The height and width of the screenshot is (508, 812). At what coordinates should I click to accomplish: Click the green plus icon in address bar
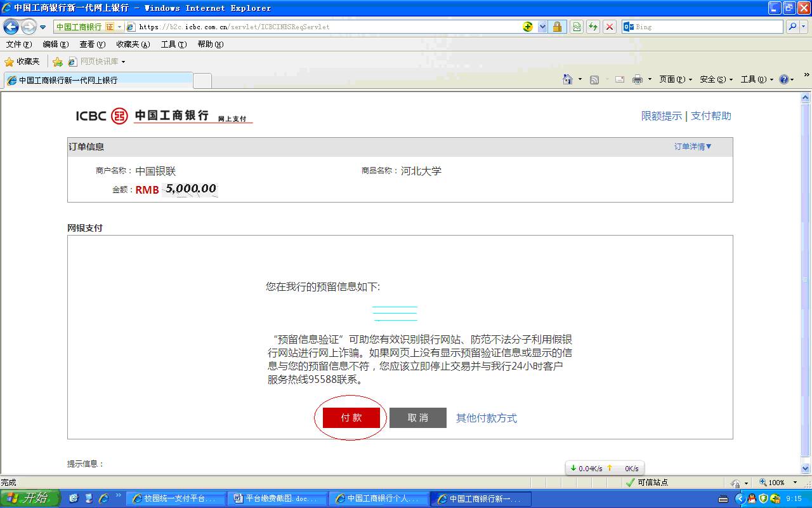coord(528,27)
